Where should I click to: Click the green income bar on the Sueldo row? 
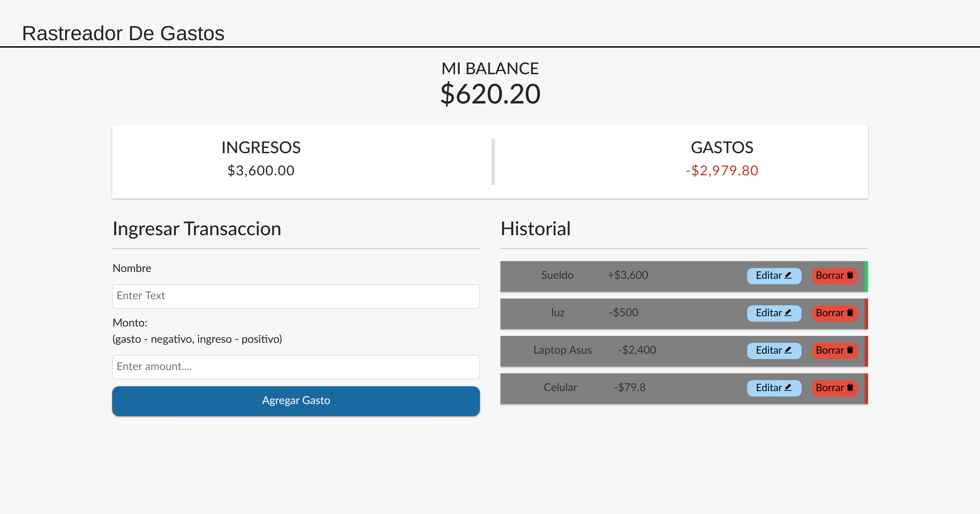pyautogui.click(x=866, y=277)
